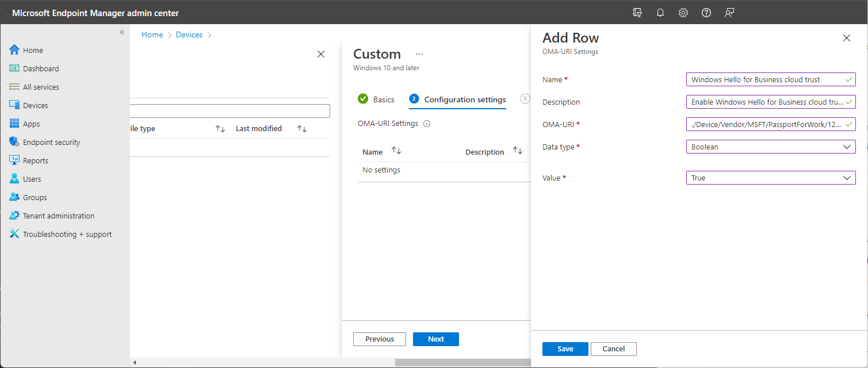
Task: Sort settings table by Name column
Action: click(x=396, y=151)
